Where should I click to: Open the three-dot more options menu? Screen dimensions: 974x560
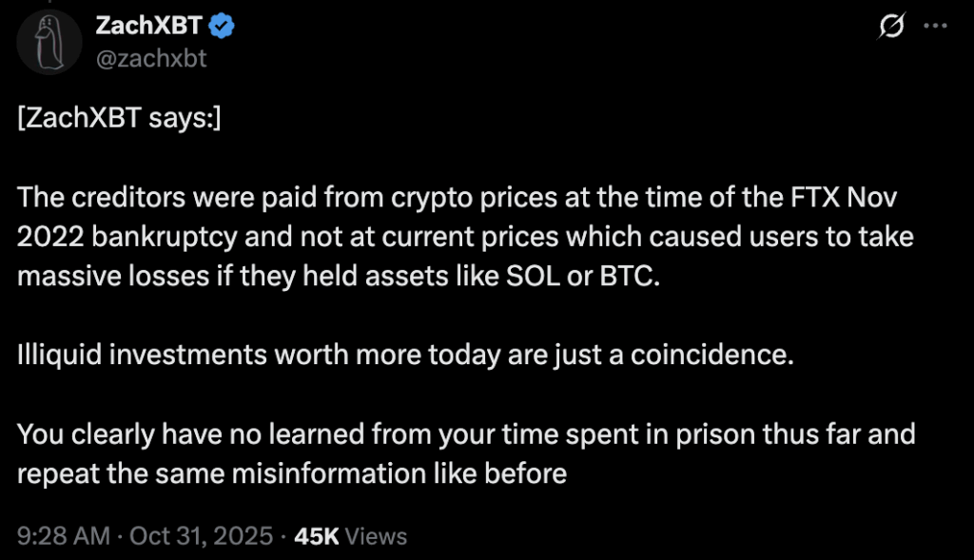pyautogui.click(x=936, y=29)
